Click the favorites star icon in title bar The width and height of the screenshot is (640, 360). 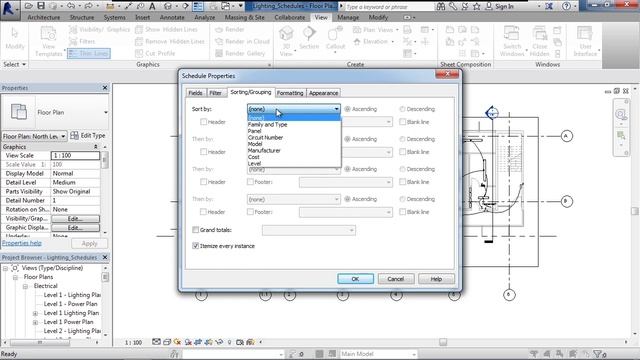point(476,6)
